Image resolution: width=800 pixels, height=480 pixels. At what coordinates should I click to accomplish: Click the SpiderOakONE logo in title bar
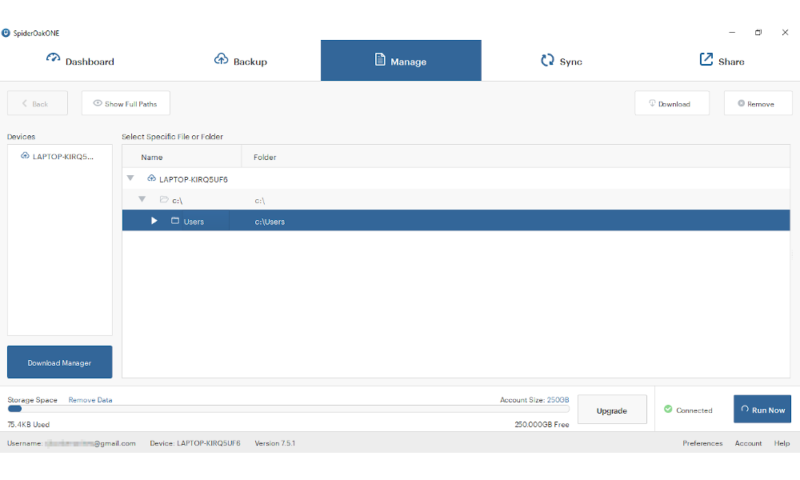(x=6, y=33)
